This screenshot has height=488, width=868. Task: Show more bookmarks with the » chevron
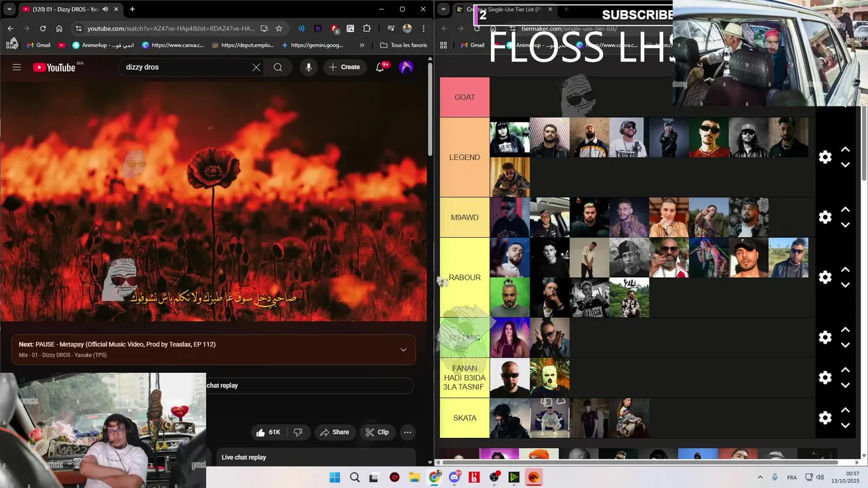(361, 45)
